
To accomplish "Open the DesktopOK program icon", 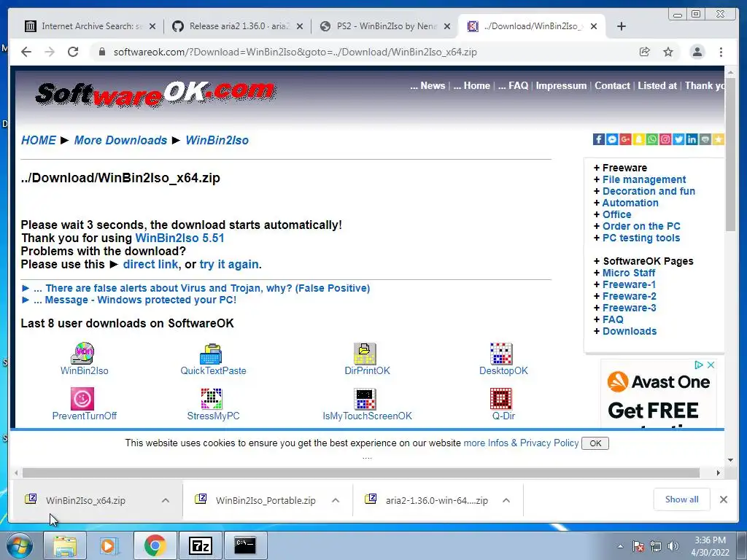I will click(x=501, y=354).
